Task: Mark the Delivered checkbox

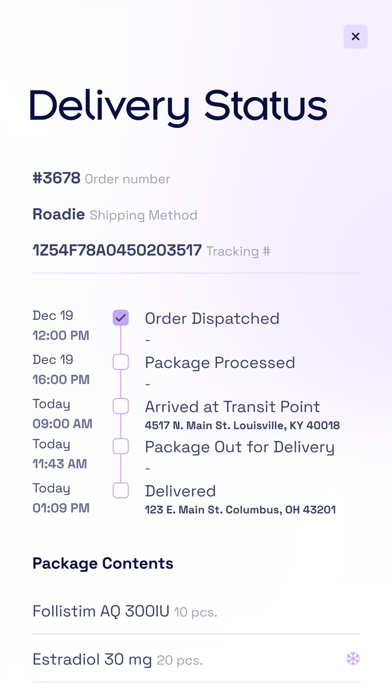Action: click(121, 490)
